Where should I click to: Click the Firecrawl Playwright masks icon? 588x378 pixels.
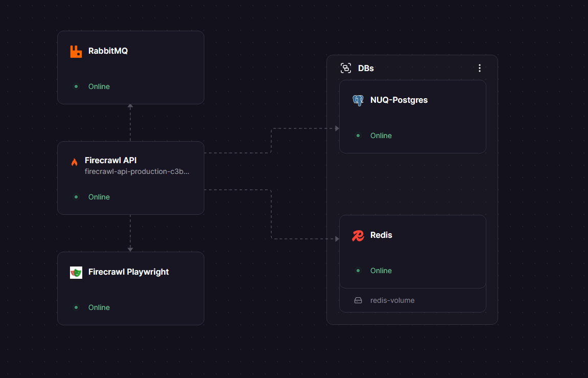(x=76, y=273)
